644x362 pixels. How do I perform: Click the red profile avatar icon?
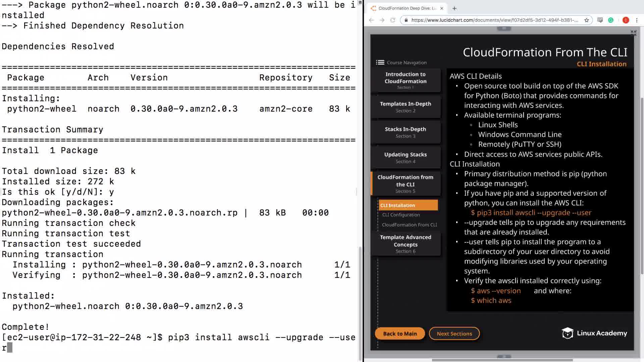pos(626,20)
